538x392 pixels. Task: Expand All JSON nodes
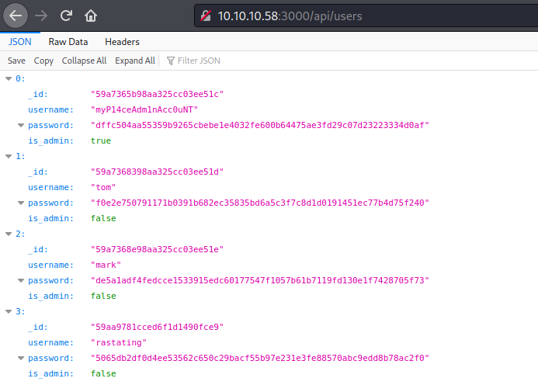[x=135, y=61]
